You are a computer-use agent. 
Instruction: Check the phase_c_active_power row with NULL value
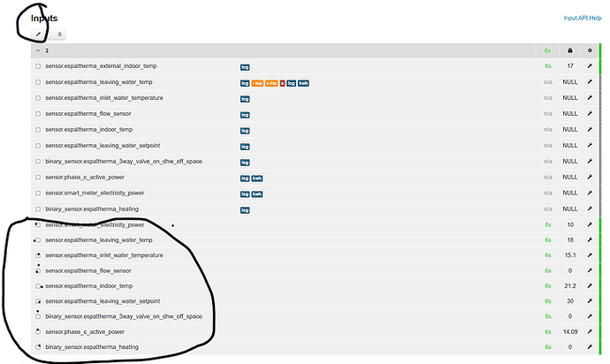[x=37, y=178]
